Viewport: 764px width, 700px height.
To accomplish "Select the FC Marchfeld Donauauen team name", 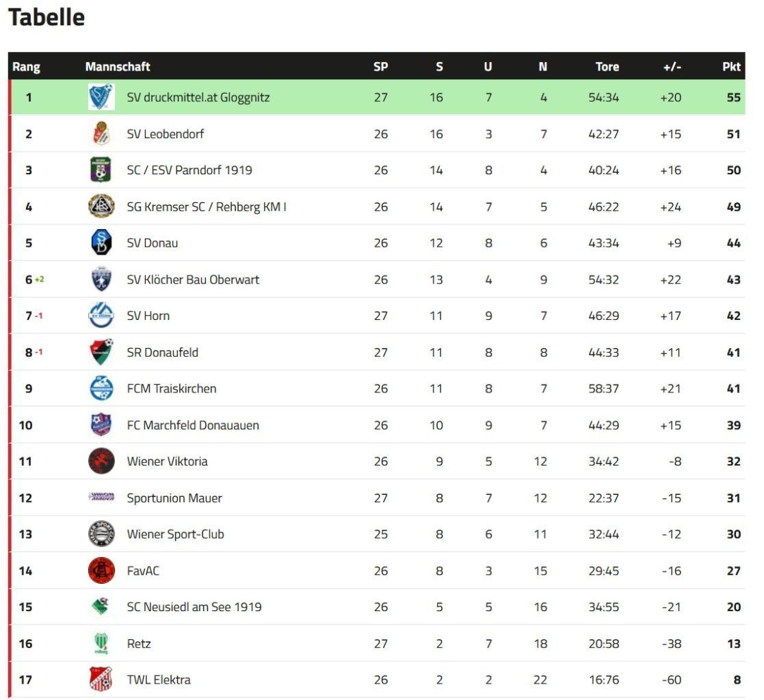I will pos(193,425).
